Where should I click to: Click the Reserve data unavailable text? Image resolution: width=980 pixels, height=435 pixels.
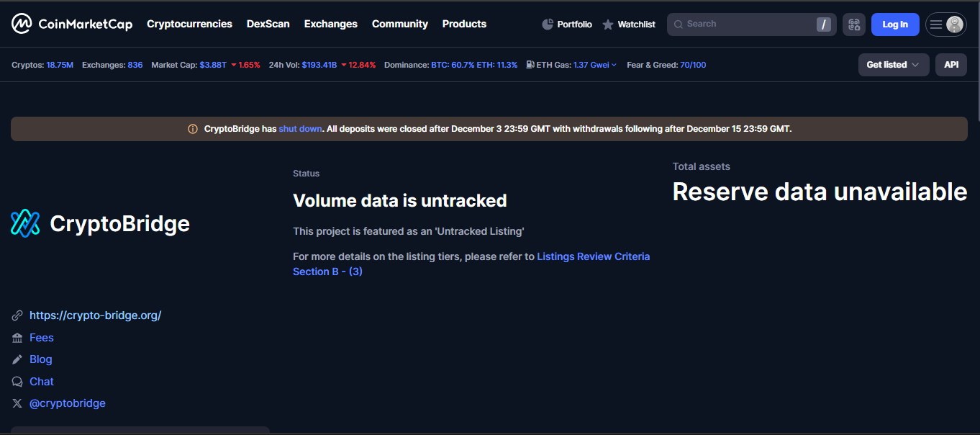click(820, 192)
